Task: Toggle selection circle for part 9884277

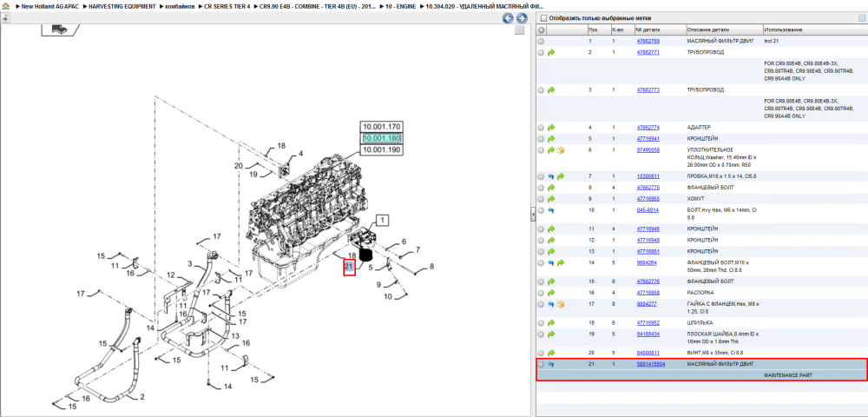Action: coord(541,304)
